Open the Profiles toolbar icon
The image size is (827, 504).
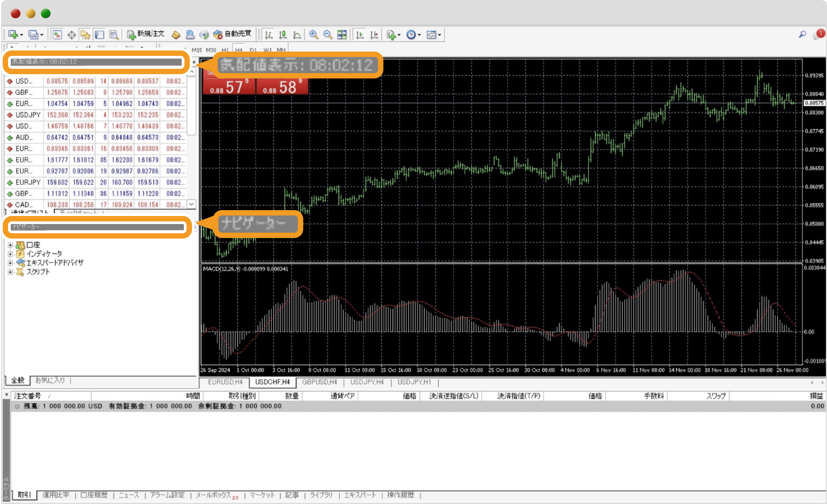tap(33, 35)
